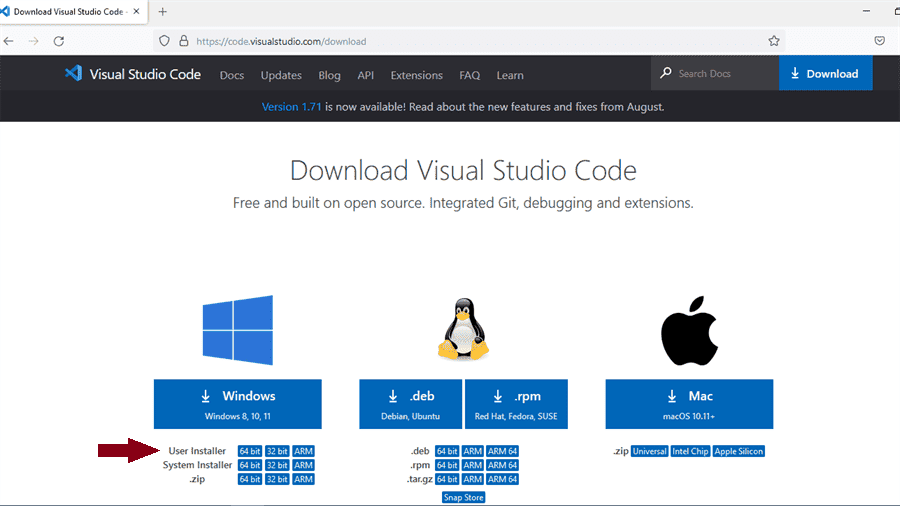Click the large Mac download button
The width and height of the screenshot is (900, 506).
[x=689, y=404]
